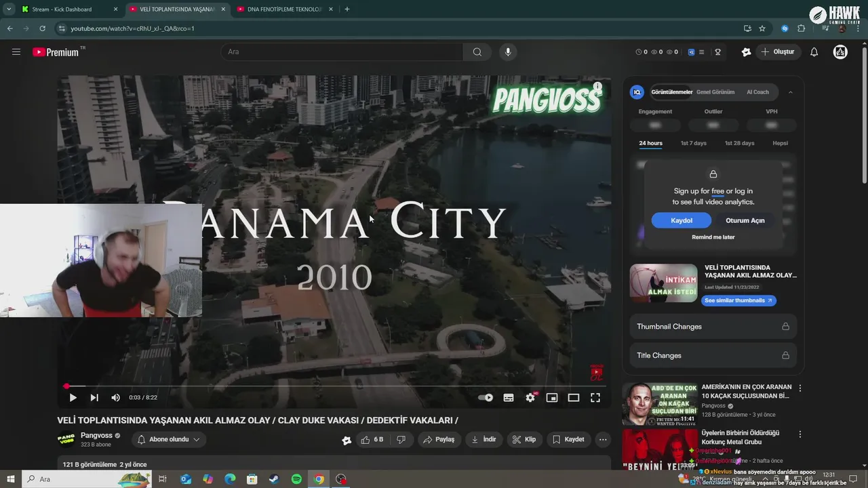Click the Oturum Açın login button

(745, 220)
